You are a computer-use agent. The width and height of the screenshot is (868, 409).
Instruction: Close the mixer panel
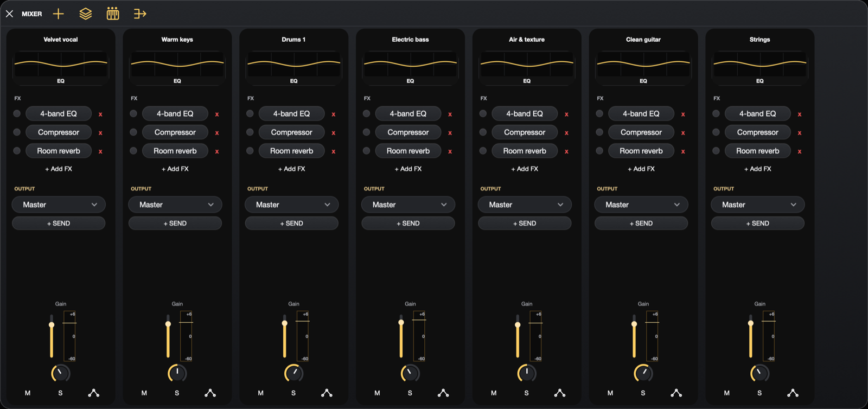coord(10,14)
